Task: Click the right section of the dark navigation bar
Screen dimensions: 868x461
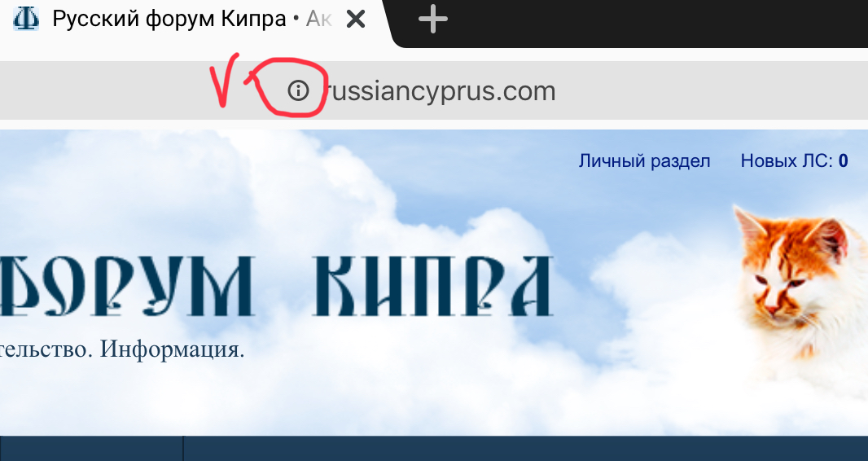Action: click(525, 449)
